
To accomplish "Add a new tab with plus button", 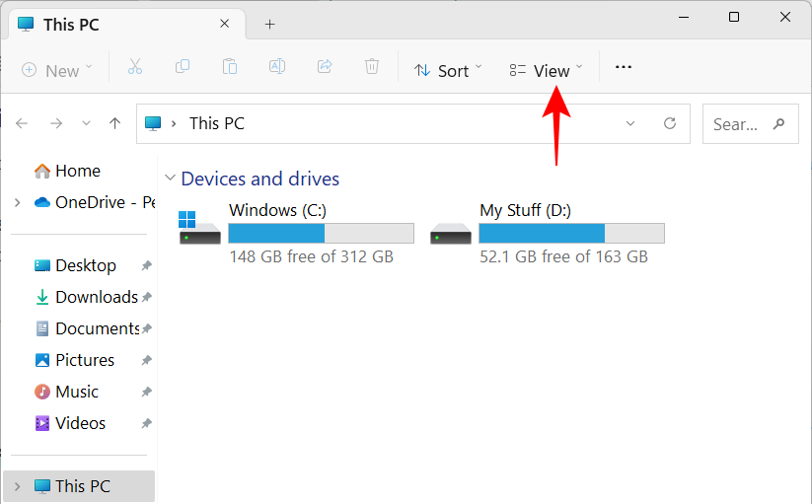I will pyautogui.click(x=269, y=25).
